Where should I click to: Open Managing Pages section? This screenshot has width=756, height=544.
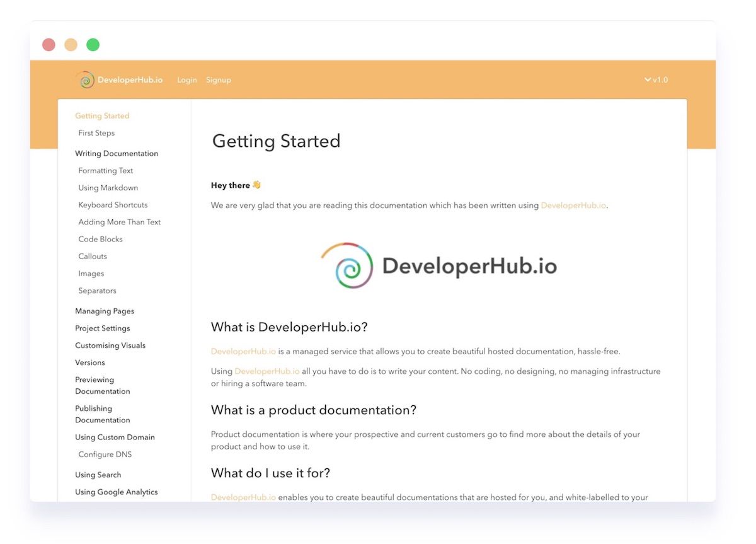[105, 311]
